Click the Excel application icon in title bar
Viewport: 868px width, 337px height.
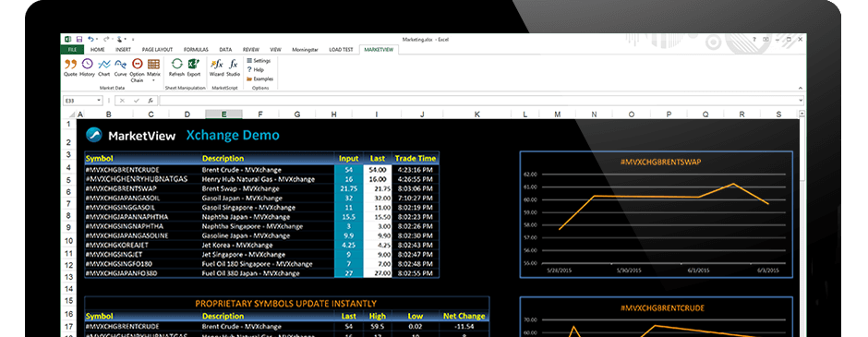(68, 40)
